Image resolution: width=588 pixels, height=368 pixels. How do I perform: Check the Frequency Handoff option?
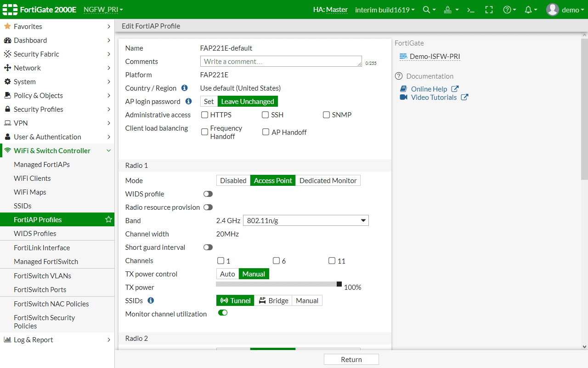click(205, 132)
